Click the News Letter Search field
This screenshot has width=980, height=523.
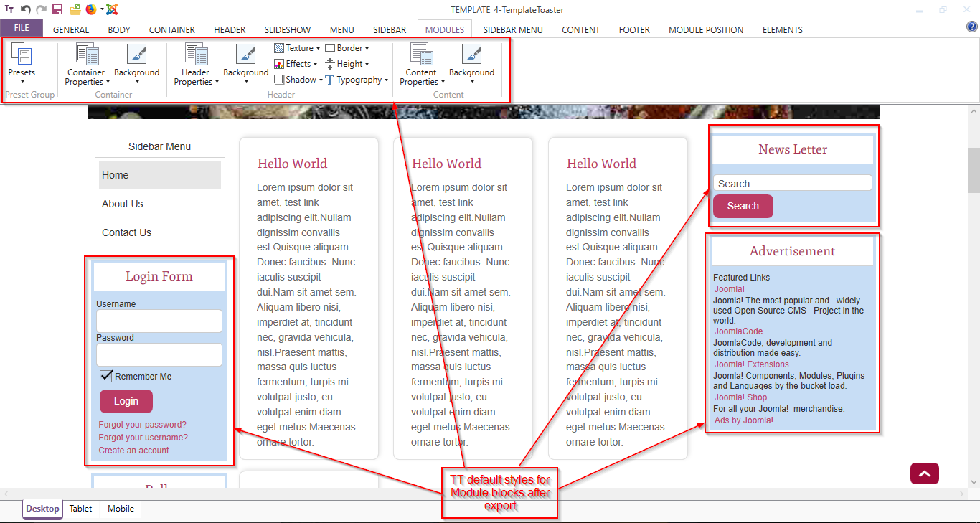click(x=793, y=184)
